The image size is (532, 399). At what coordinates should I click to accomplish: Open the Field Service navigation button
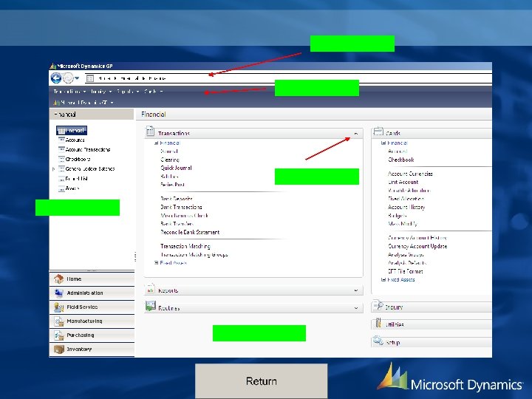[92, 307]
